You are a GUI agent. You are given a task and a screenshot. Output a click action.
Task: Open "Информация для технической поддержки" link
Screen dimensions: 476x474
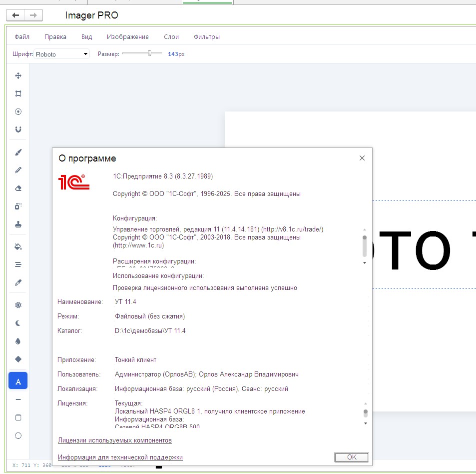click(x=120, y=457)
